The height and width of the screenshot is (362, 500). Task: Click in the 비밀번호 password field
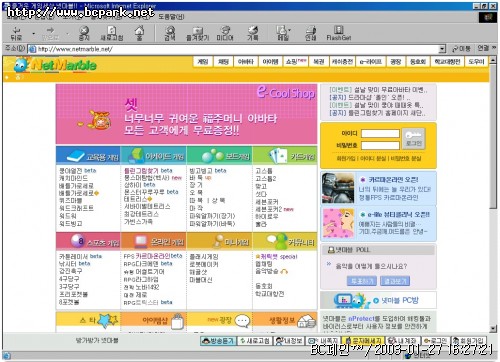pyautogui.click(x=380, y=145)
